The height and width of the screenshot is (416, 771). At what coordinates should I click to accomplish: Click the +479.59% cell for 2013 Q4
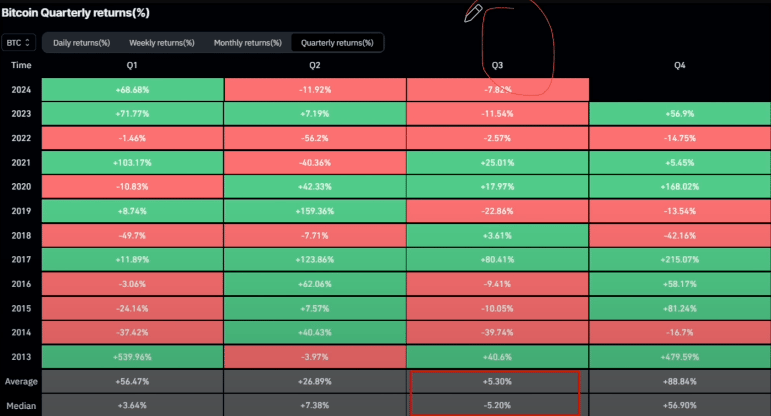680,357
